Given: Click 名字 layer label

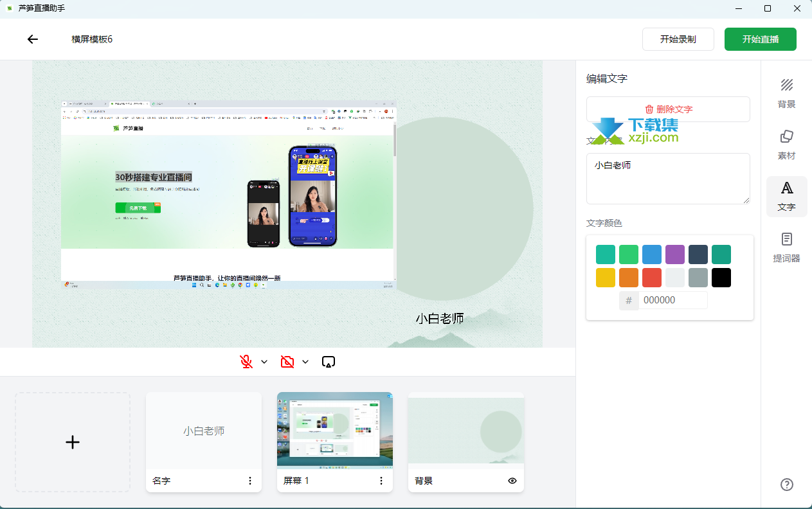Looking at the screenshot, I should [161, 481].
